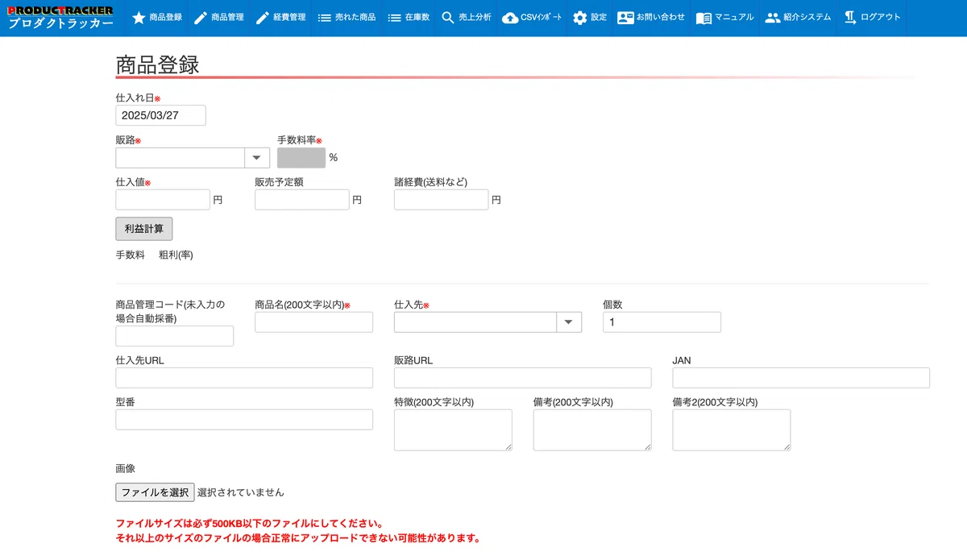
Task: Focus the 商品管理コード input field
Action: pos(175,336)
